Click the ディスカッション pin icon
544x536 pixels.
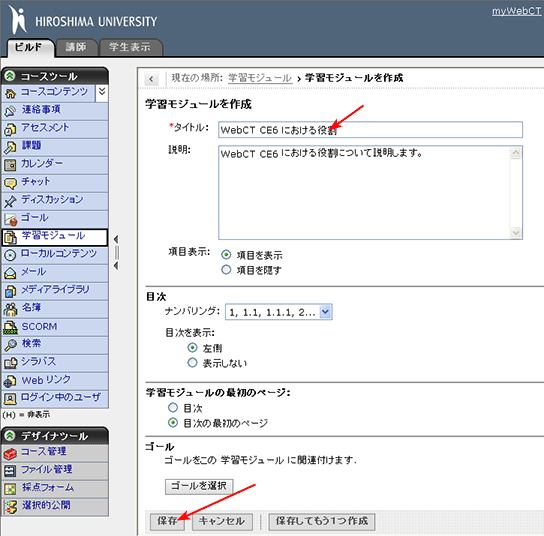coord(10,201)
